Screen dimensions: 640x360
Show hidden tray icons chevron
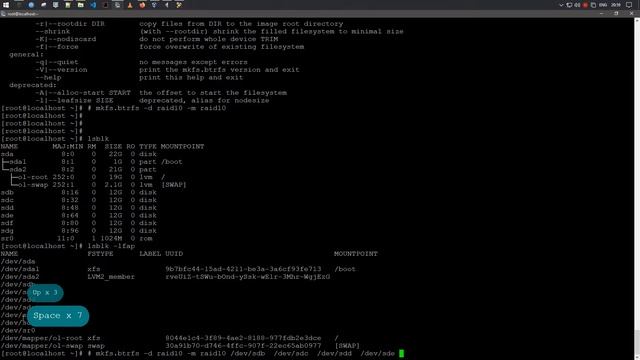561,5
